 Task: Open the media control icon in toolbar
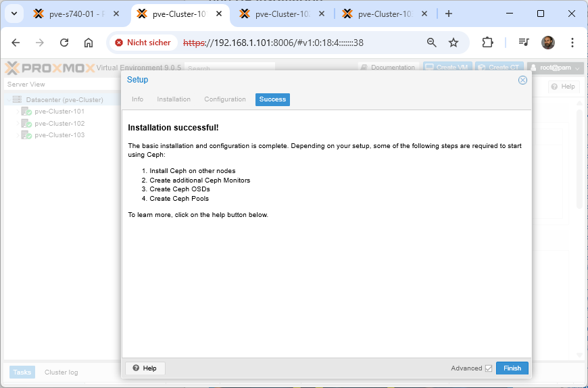[524, 43]
